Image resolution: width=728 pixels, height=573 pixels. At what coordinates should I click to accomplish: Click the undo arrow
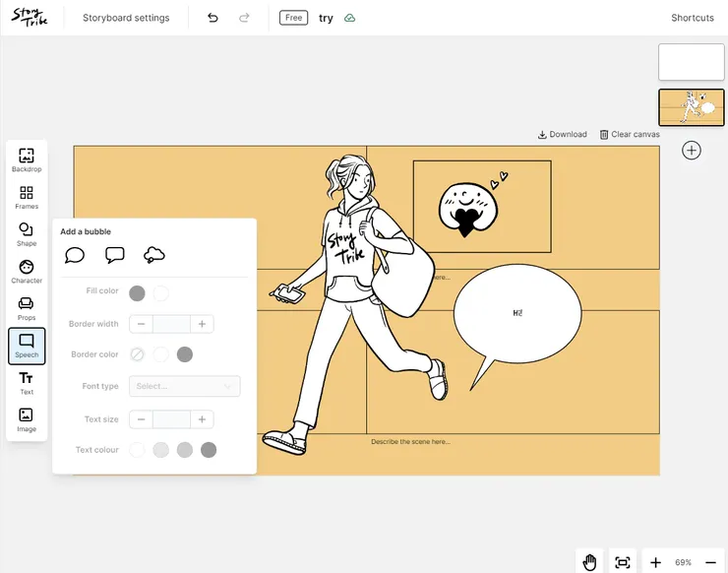[x=212, y=18]
